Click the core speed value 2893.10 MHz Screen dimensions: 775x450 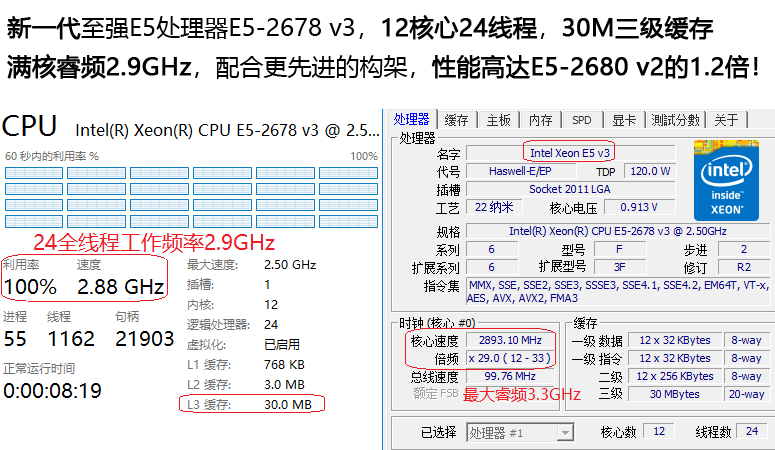click(510, 340)
